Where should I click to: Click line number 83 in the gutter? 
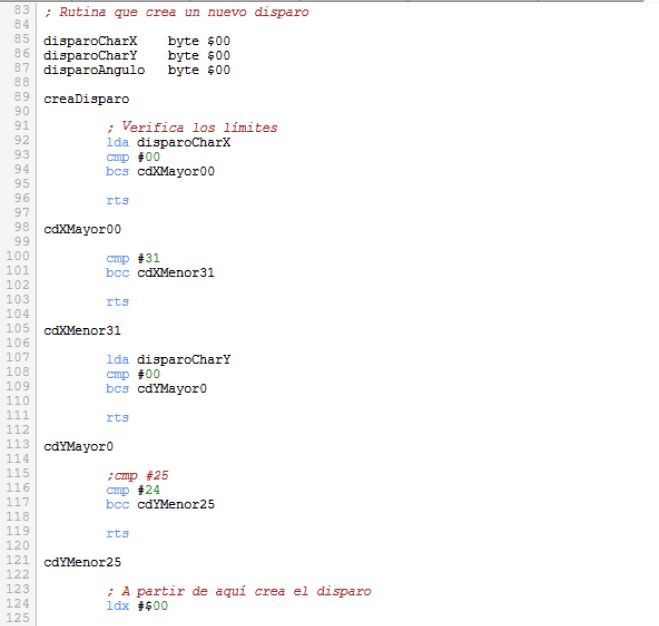pos(21,12)
